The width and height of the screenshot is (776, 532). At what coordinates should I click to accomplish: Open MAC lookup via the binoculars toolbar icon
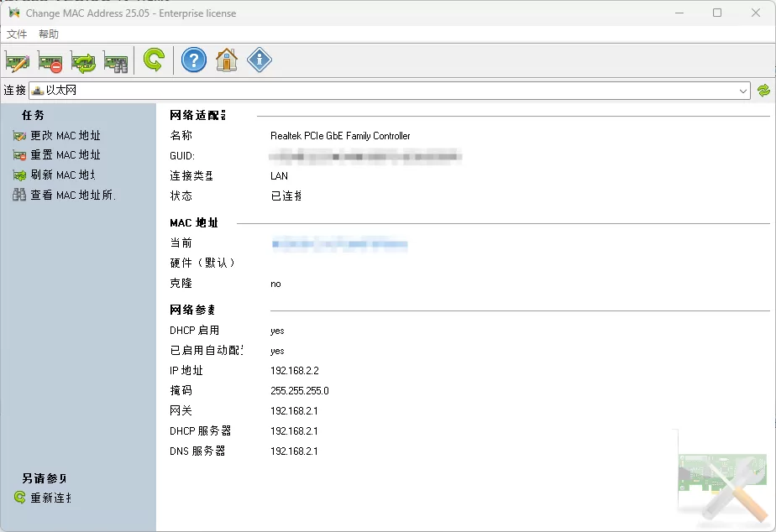click(x=115, y=60)
